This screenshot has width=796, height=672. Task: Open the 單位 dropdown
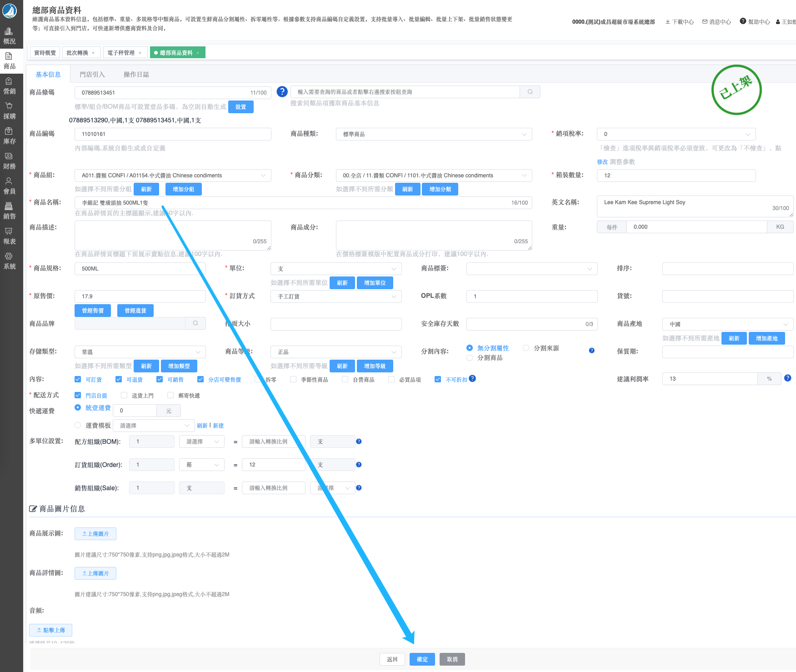336,269
